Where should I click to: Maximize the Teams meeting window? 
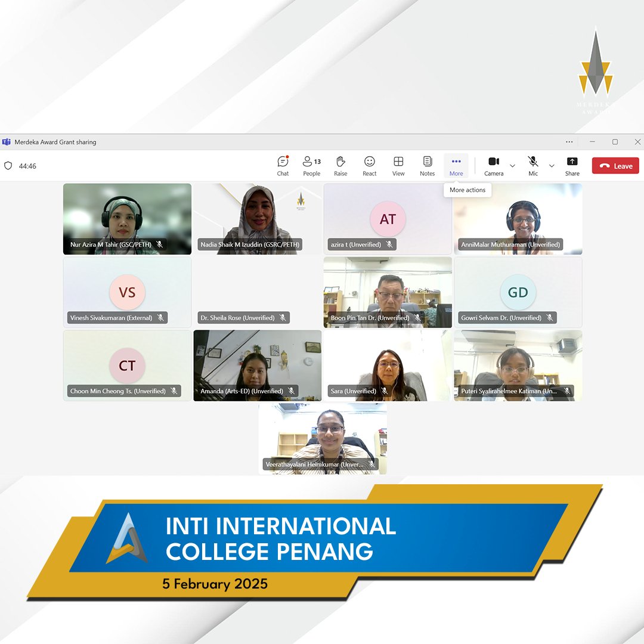[x=615, y=142]
